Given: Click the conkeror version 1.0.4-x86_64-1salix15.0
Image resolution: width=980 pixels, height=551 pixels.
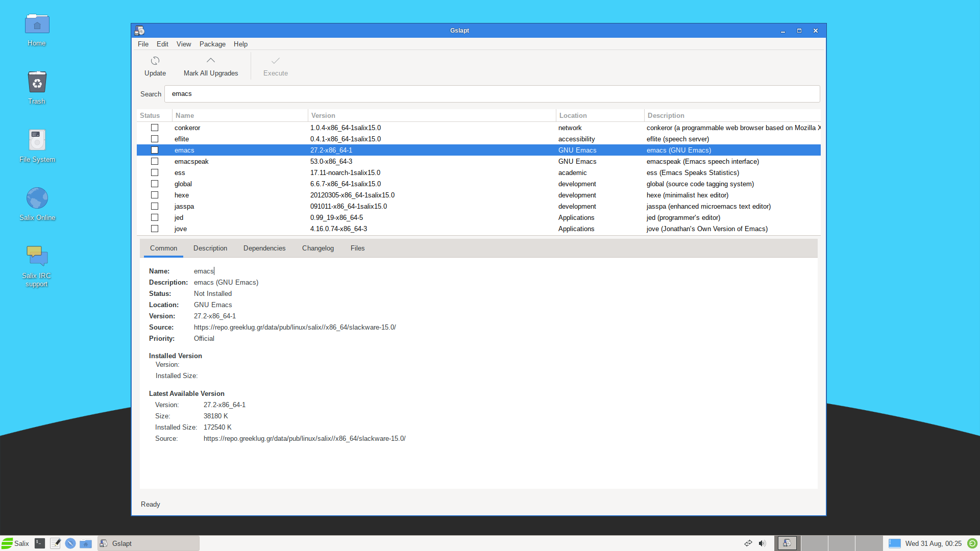Looking at the screenshot, I should click(x=346, y=128).
